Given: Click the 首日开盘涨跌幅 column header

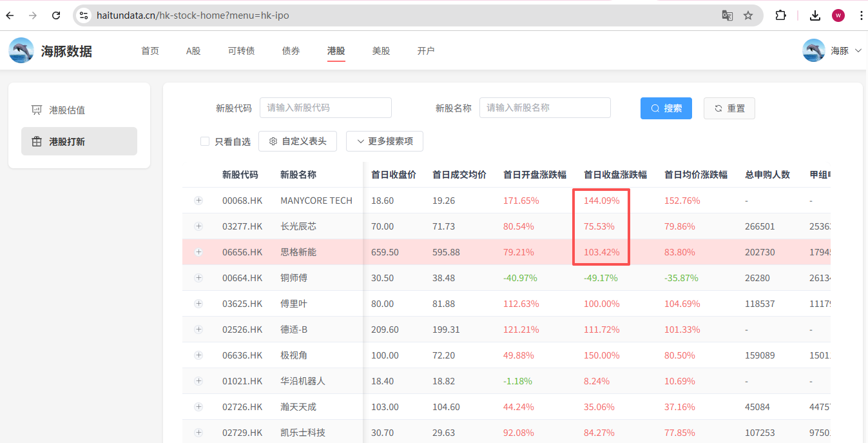Looking at the screenshot, I should coord(535,175).
